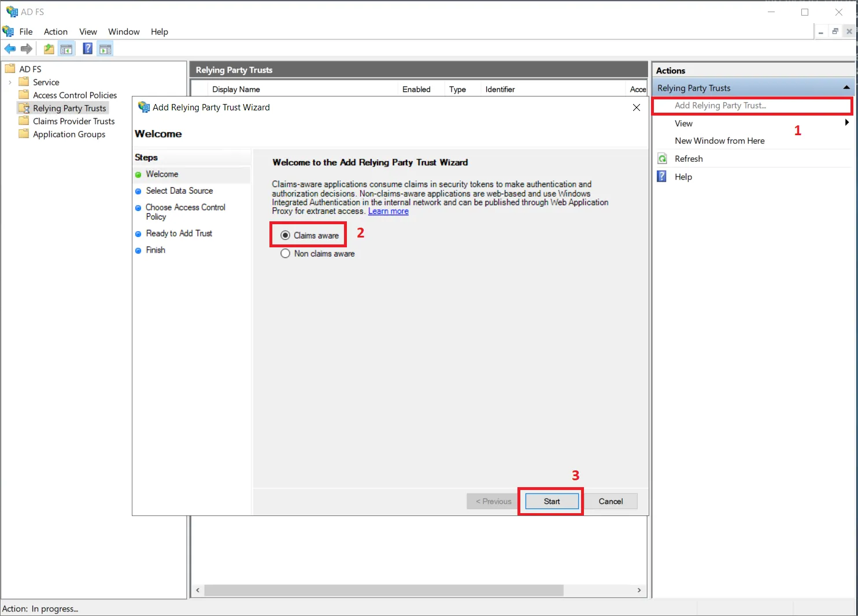Select Access Control Policies in the tree
The width and height of the screenshot is (858, 616).
click(75, 95)
